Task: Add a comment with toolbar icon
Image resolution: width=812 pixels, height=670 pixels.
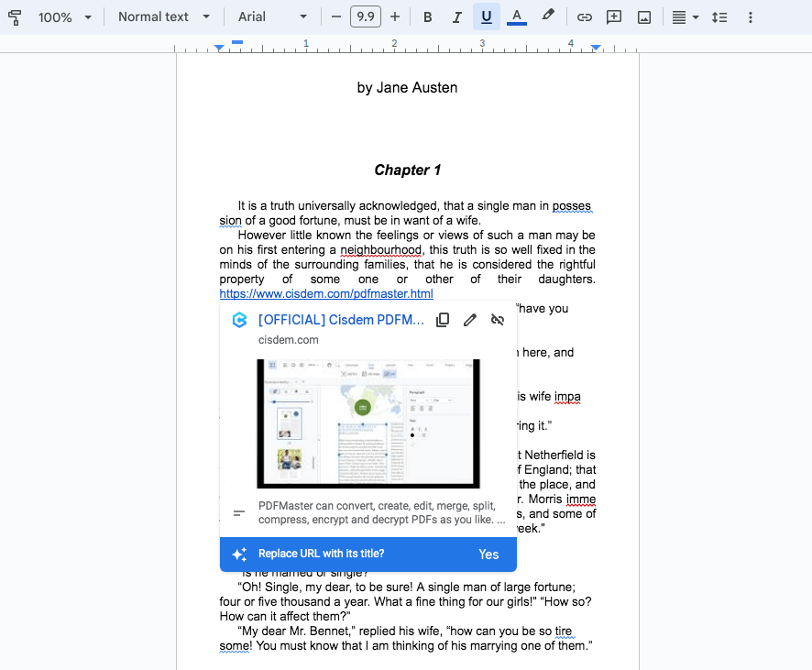Action: pyautogui.click(x=614, y=17)
